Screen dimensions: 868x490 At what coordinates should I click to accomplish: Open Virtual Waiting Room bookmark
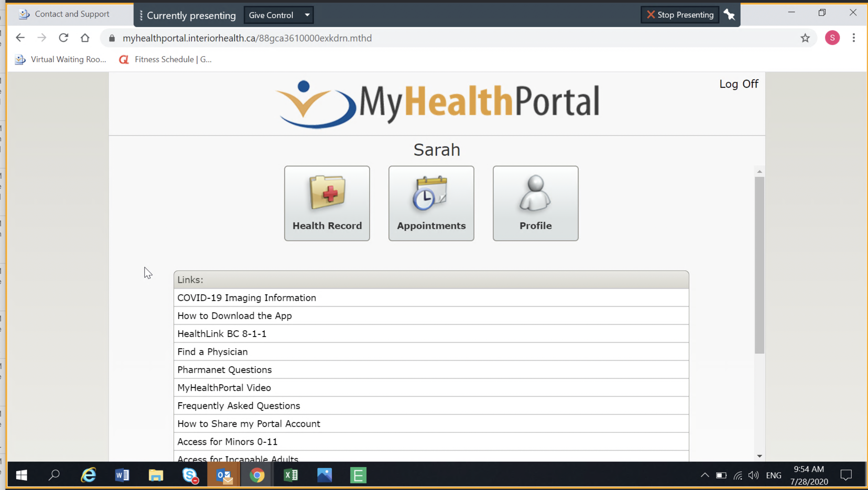tap(61, 59)
